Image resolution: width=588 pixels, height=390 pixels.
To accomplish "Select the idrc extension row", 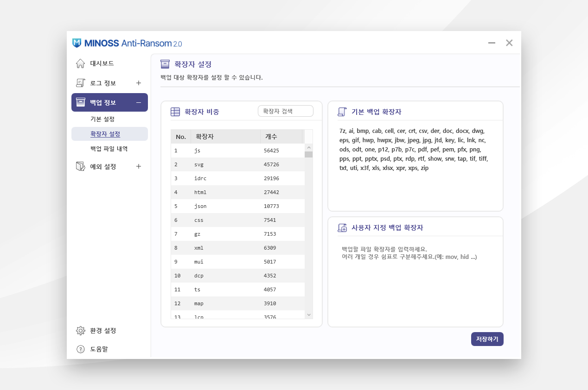I will click(x=238, y=178).
